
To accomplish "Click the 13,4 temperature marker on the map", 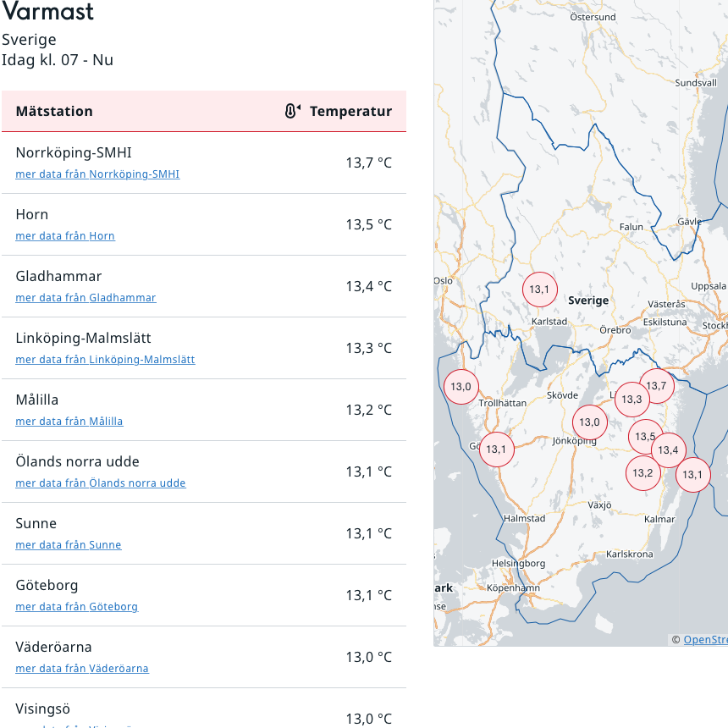I will tap(668, 450).
